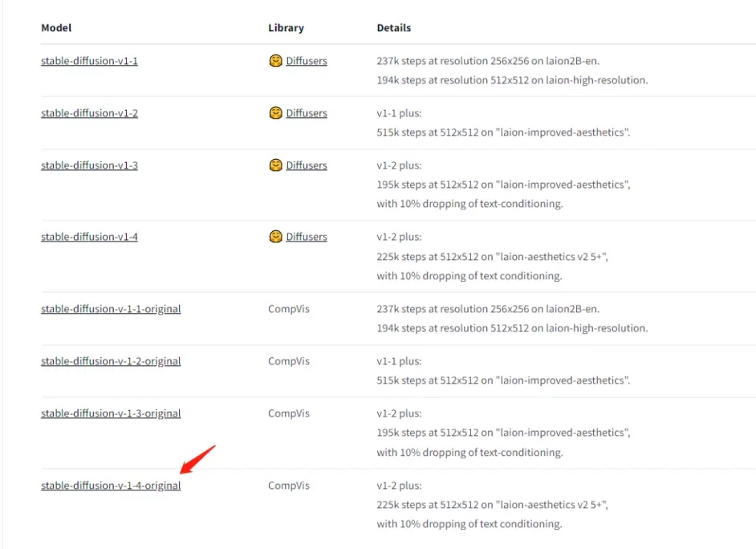The height and width of the screenshot is (549, 756).
Task: Follow the Diffusers link for stable-diffusion-v1-2
Action: (x=307, y=113)
